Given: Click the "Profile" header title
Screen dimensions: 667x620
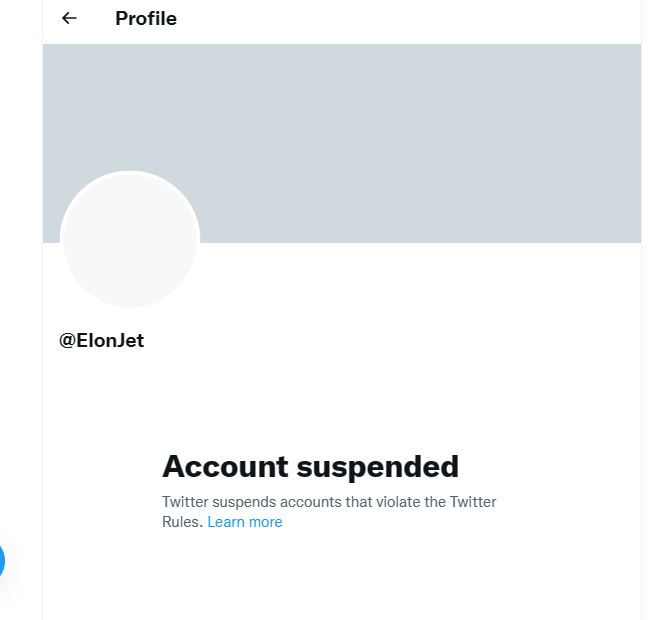Looking at the screenshot, I should point(146,18).
